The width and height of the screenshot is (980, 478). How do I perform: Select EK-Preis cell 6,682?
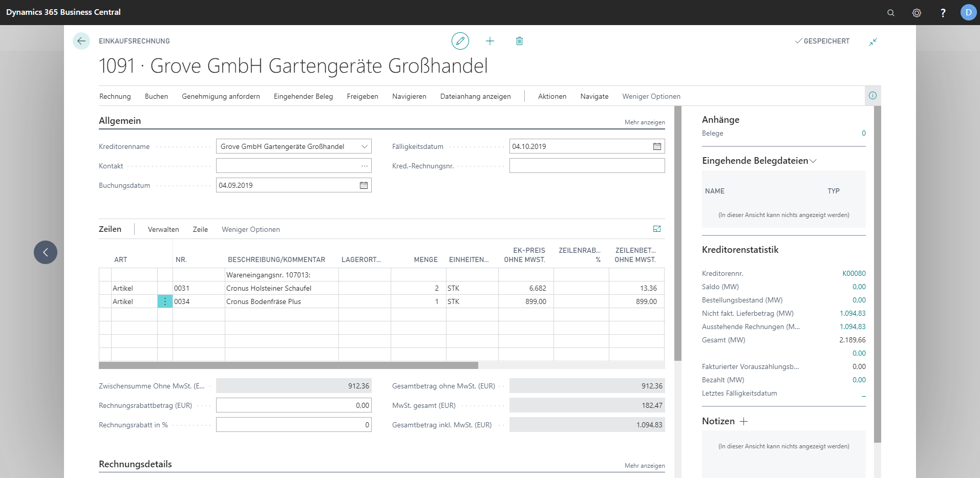pos(526,288)
